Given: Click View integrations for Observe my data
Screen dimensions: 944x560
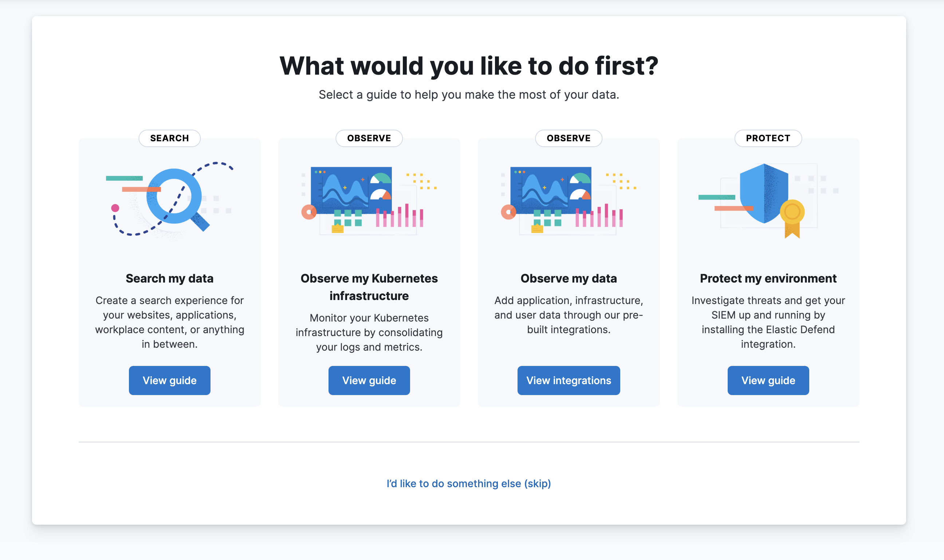Looking at the screenshot, I should pos(569,380).
